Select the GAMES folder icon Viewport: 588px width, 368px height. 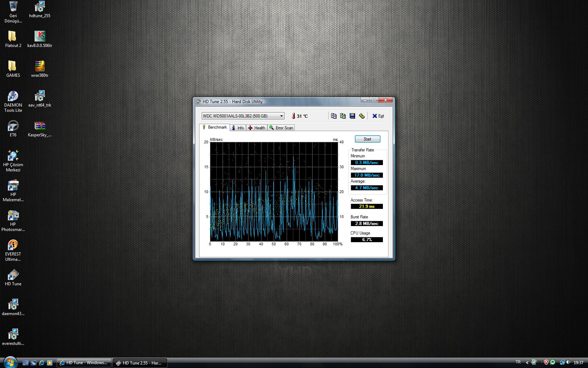click(13, 69)
